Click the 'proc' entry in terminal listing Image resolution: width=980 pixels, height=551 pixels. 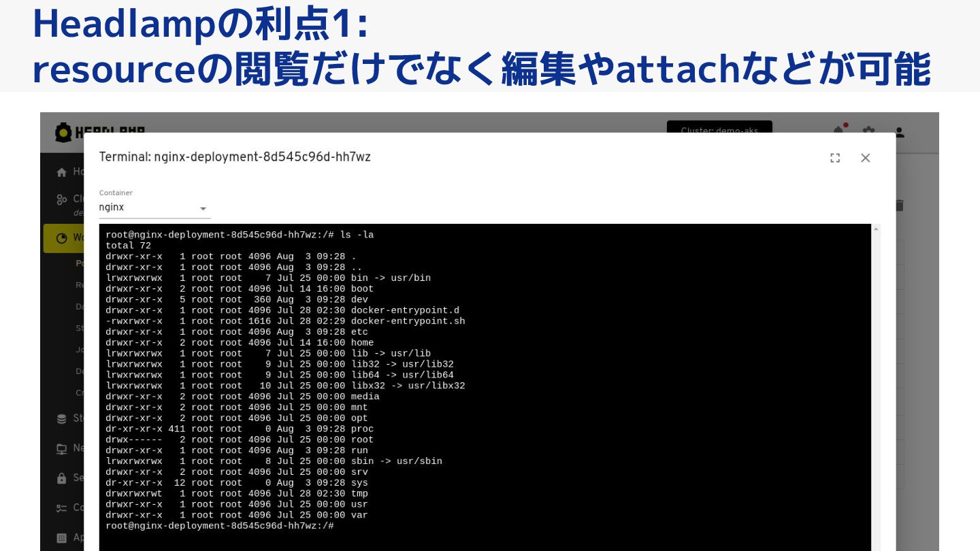pos(362,429)
